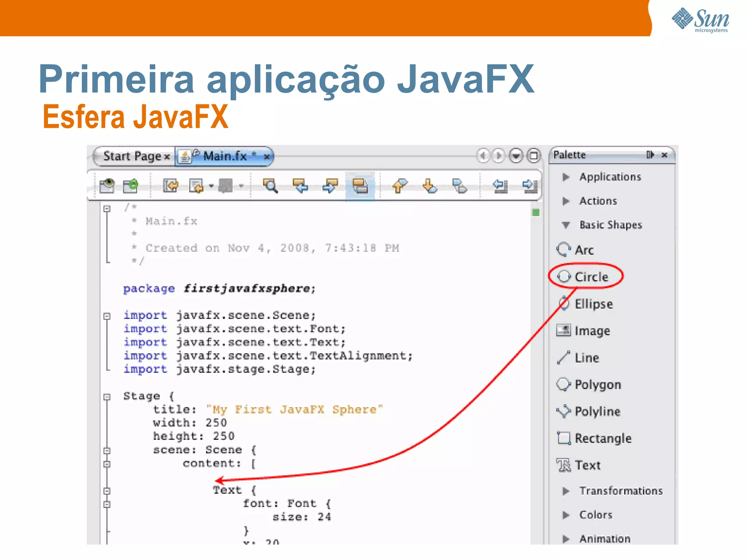The width and height of the screenshot is (747, 560).
Task: Click the package firstjavafxsphere line
Action: point(219,288)
